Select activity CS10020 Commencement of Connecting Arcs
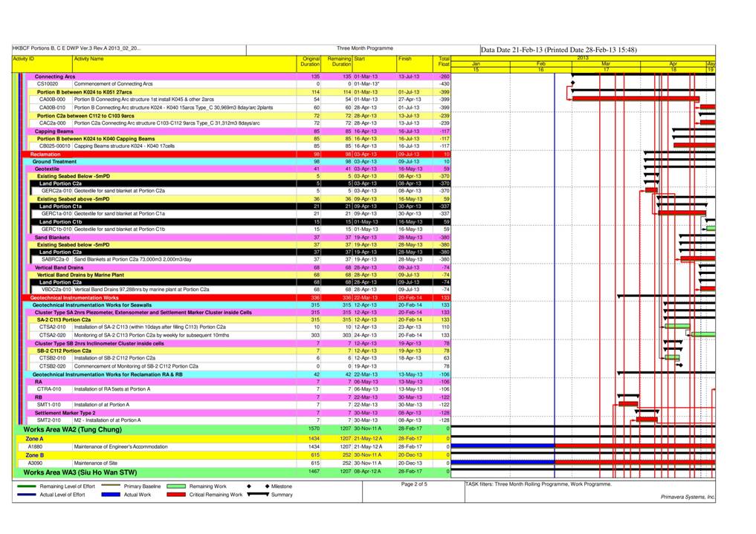 click(x=231, y=84)
